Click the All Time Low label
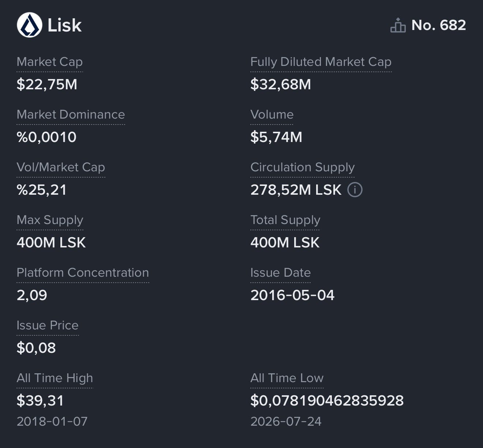 click(x=287, y=378)
